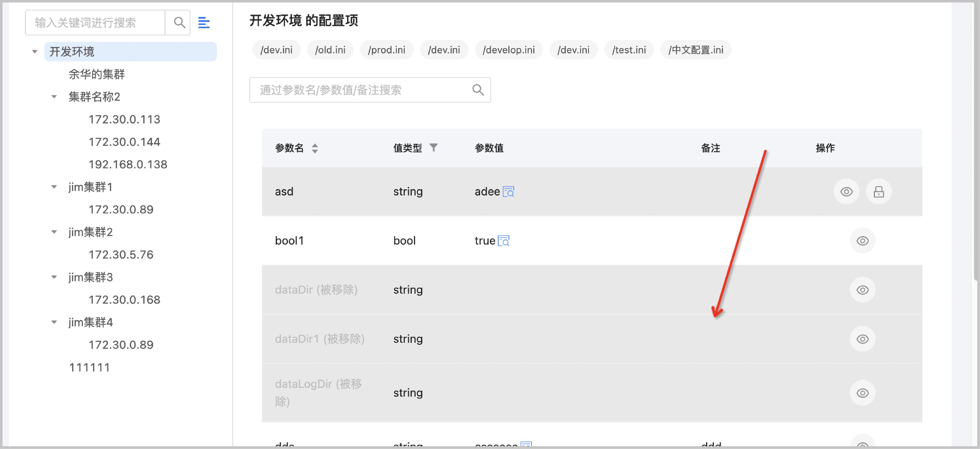Viewport: 980px width, 449px height.
Task: Collapse the jim集群3 tree node
Action: tap(54, 277)
